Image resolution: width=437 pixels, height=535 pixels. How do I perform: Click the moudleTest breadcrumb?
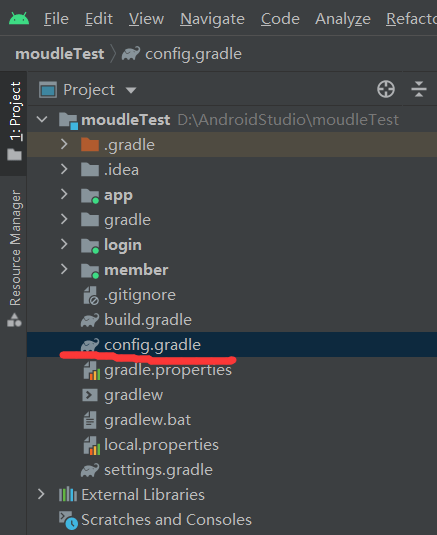point(60,54)
